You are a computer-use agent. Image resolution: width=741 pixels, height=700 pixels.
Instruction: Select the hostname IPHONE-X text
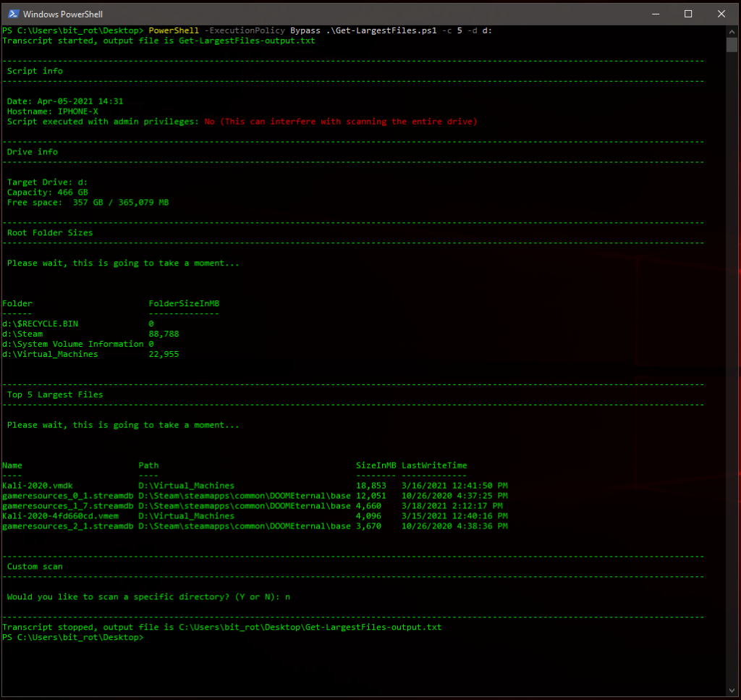[x=77, y=111]
